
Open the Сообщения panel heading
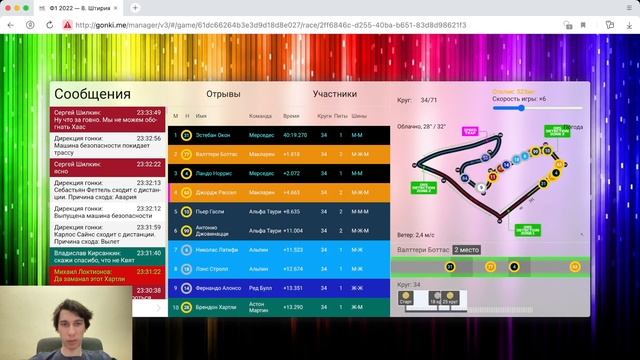point(93,94)
